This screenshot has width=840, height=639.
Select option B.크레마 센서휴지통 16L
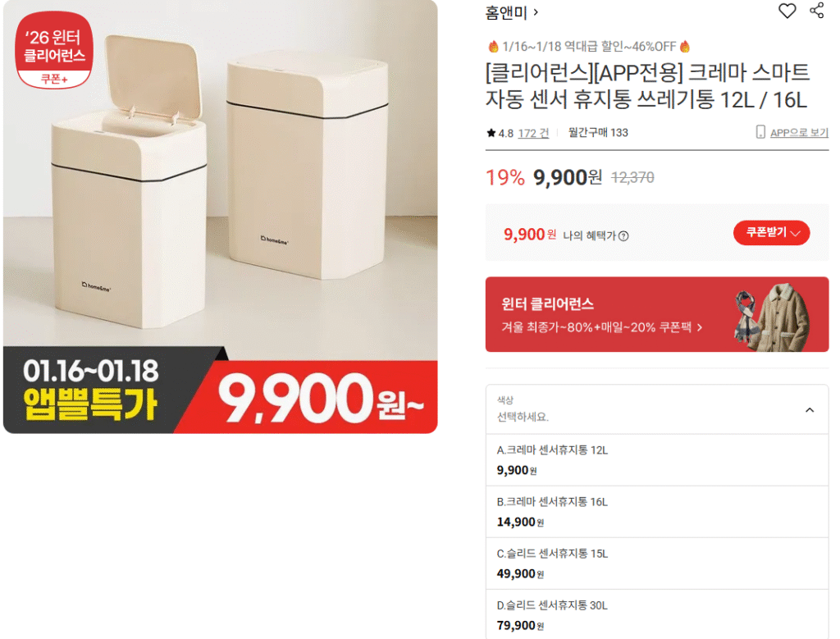click(657, 512)
